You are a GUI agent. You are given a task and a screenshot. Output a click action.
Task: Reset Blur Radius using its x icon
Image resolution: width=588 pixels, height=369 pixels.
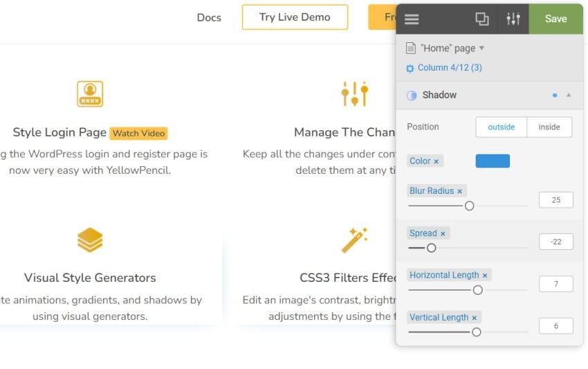click(x=459, y=191)
